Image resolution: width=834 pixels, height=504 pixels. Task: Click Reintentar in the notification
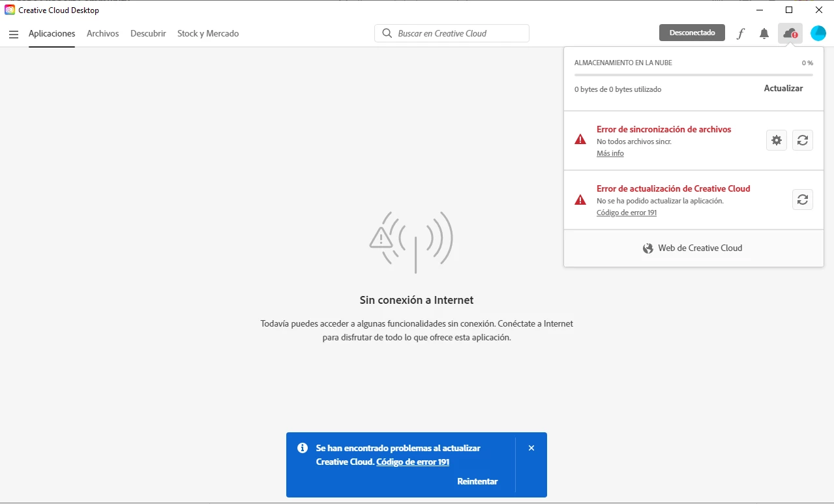(477, 482)
